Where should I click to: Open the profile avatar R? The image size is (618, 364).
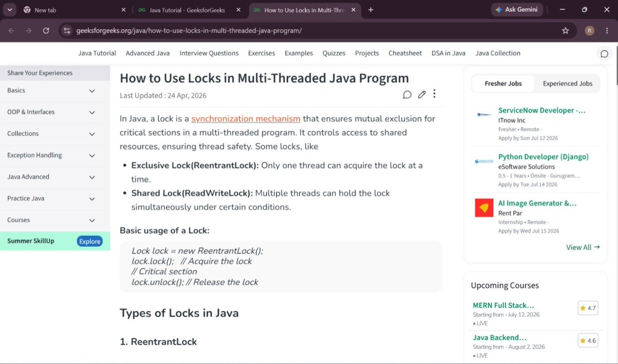590,31
